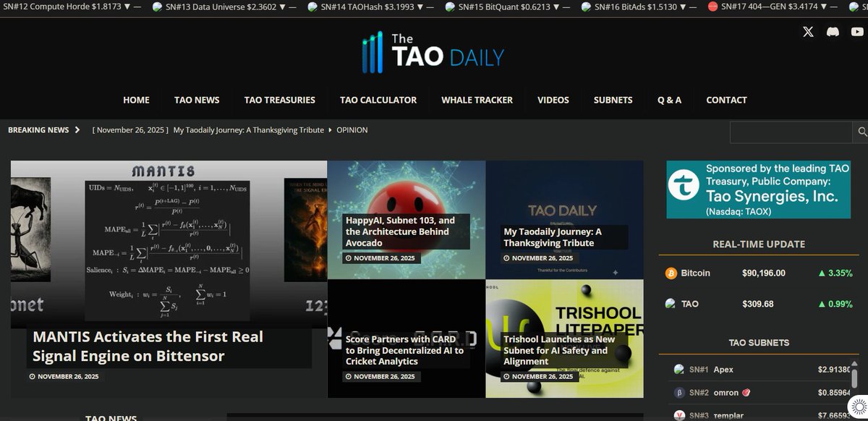Select SUBNETS in the navigation bar
This screenshot has height=421, width=868.
coord(613,100)
